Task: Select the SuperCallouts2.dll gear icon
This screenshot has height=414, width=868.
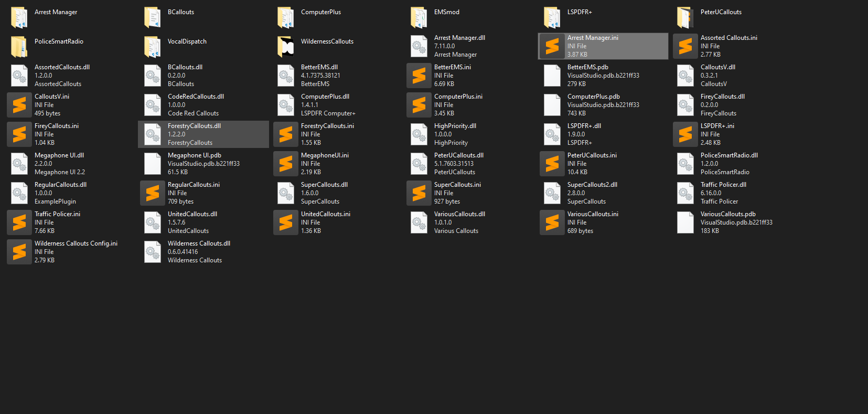Action: (552, 193)
